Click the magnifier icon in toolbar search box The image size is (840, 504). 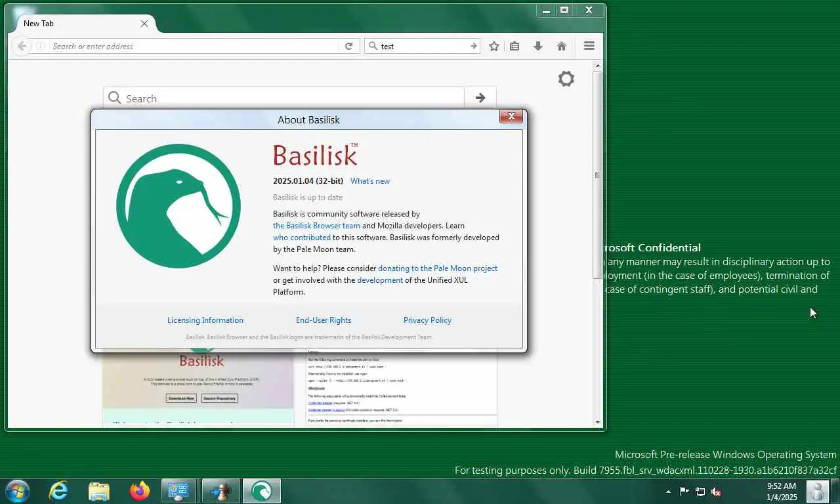point(373,46)
